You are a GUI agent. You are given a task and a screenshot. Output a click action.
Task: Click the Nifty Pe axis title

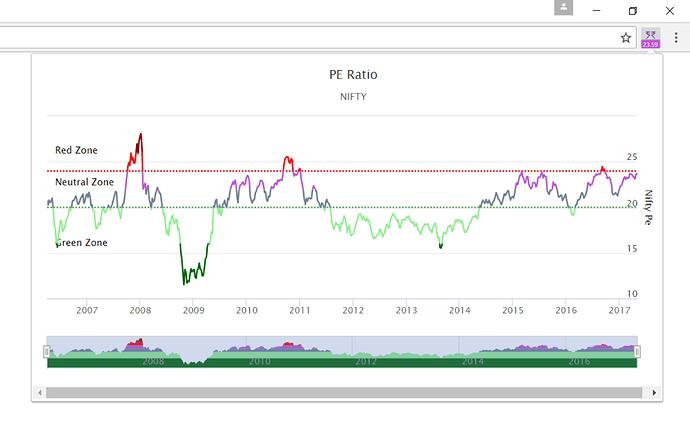tap(648, 207)
